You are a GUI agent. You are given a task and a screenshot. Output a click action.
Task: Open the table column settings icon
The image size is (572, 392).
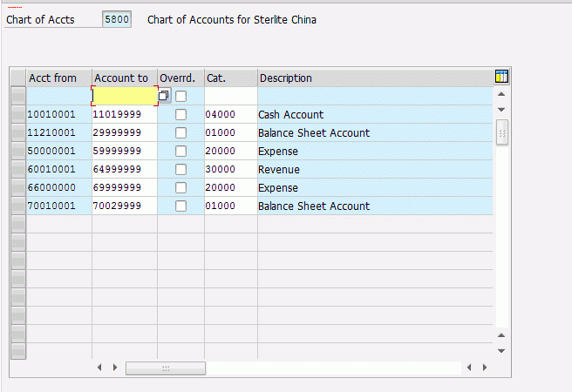[501, 77]
